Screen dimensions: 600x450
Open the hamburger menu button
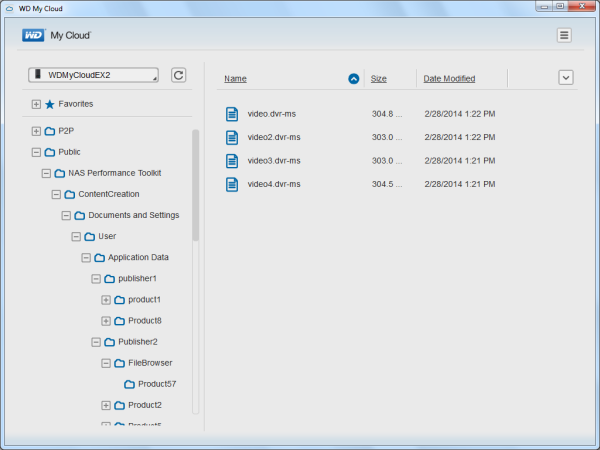point(564,35)
